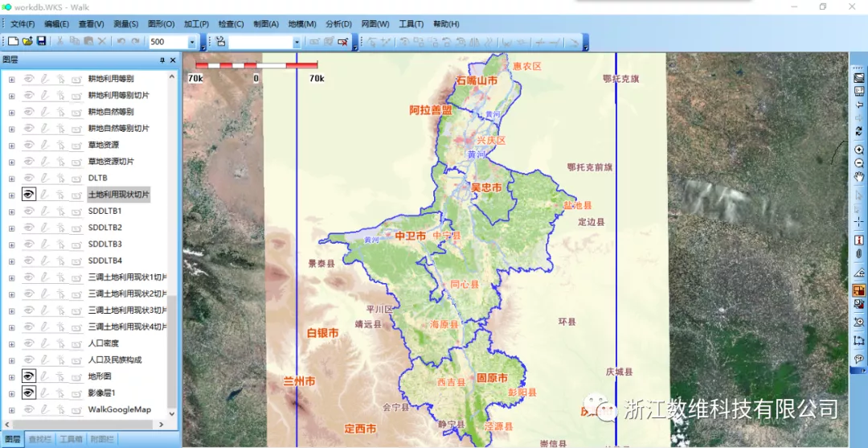Select the 图层 bottom tab
868x448 pixels.
point(12,439)
